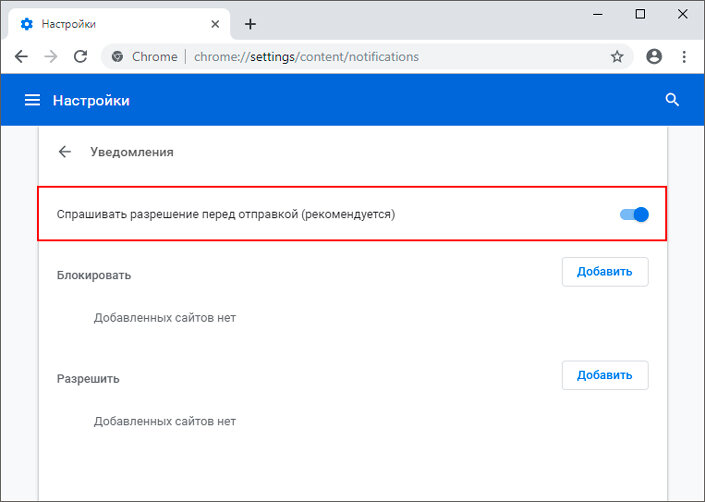Click Добавить next to Разрешить

605,375
